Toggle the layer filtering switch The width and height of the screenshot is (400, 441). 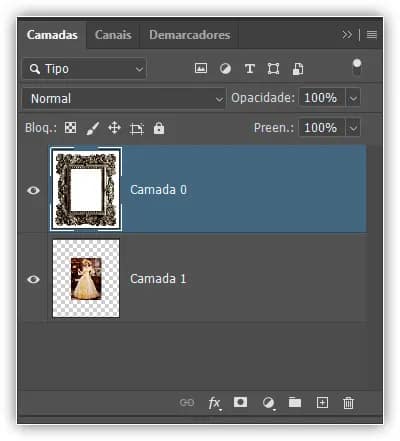[357, 67]
